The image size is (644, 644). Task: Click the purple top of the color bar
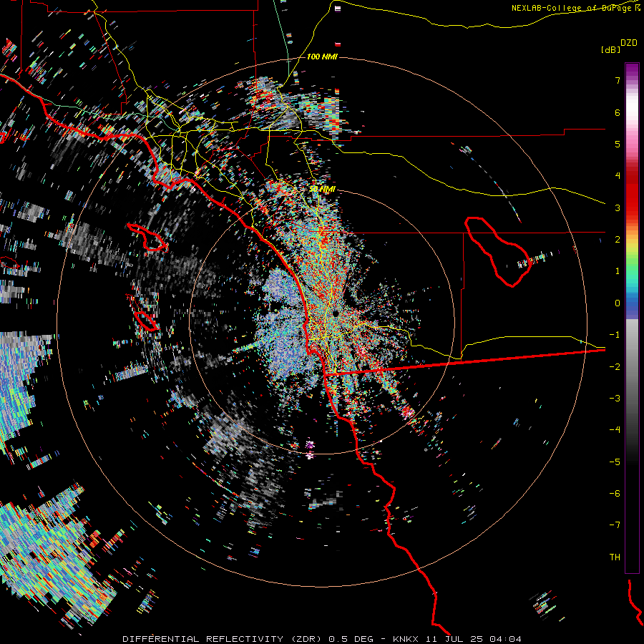[632, 70]
